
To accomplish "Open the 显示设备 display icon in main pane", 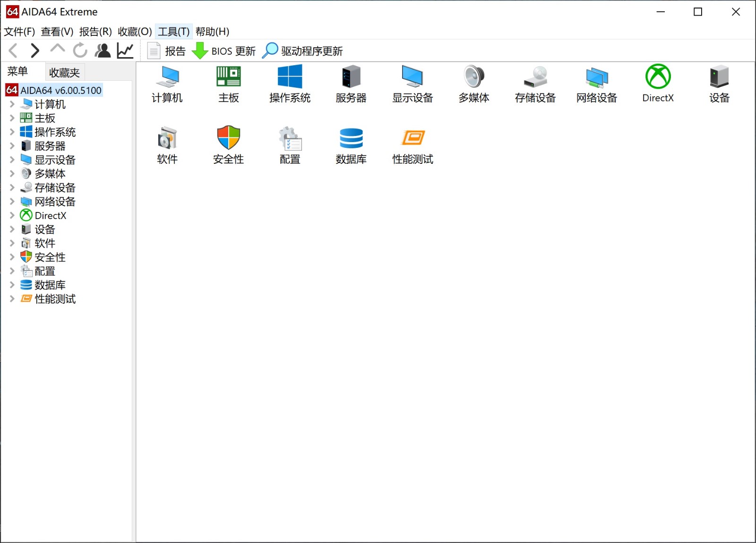I will (412, 85).
